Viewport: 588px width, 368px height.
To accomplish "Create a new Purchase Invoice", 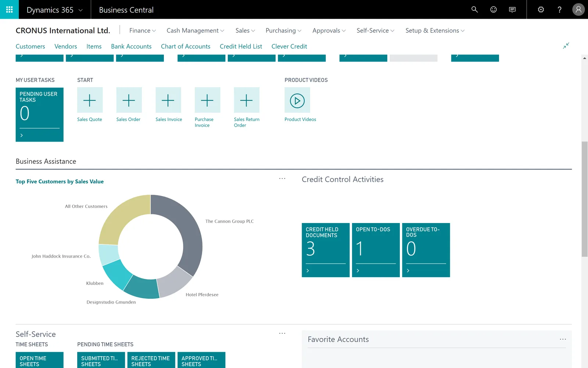I will (207, 100).
